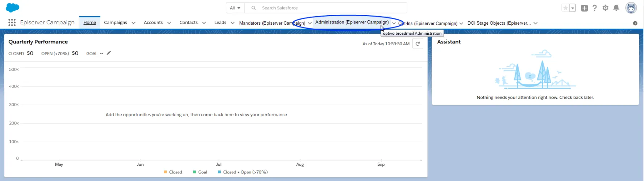
Task: Go to the Home tab
Action: tap(90, 22)
